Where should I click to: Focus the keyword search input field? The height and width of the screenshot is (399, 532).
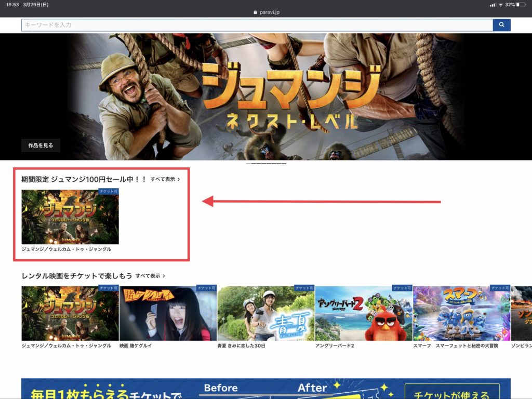257,25
